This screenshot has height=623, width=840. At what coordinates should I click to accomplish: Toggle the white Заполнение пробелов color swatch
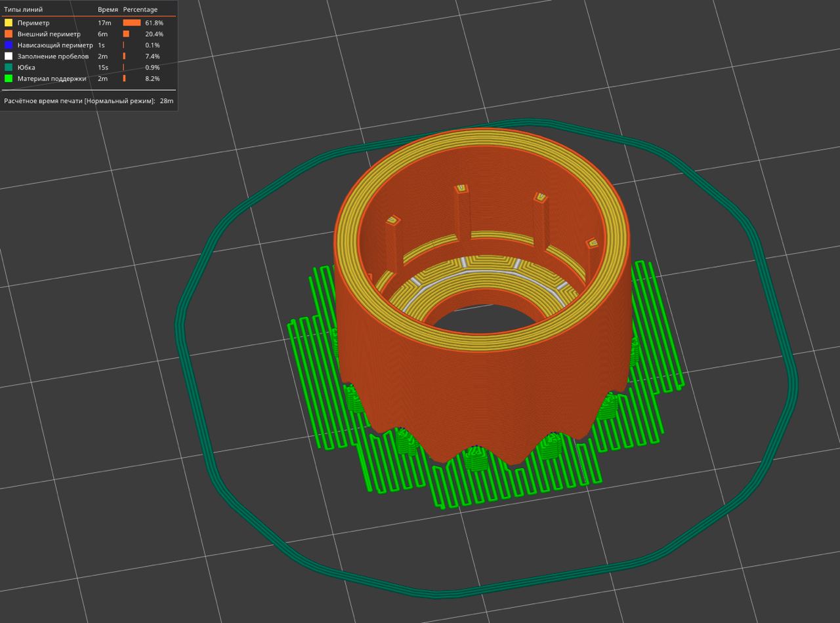(9, 56)
